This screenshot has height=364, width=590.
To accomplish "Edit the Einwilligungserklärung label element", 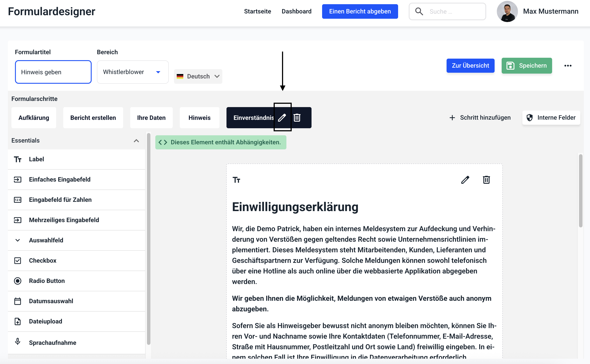I will (465, 180).
